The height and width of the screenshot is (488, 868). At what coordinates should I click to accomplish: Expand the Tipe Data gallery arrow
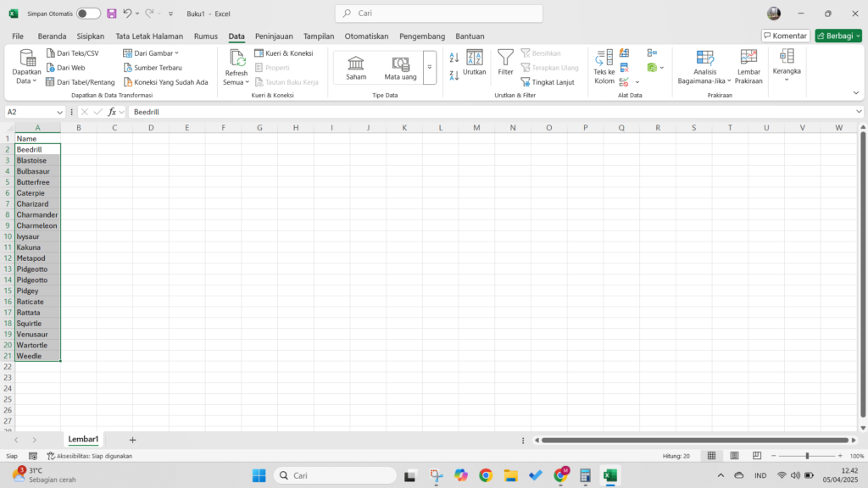tap(430, 68)
